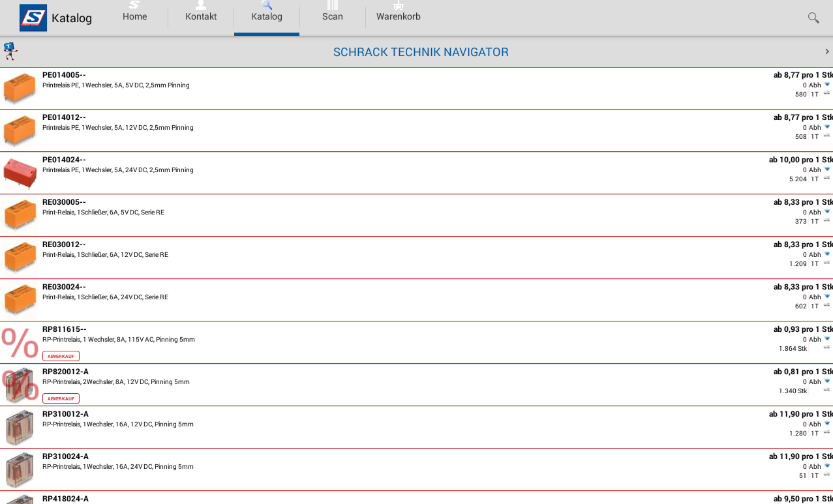Open the RP310024-A relay image
The image size is (833, 504).
(20, 469)
